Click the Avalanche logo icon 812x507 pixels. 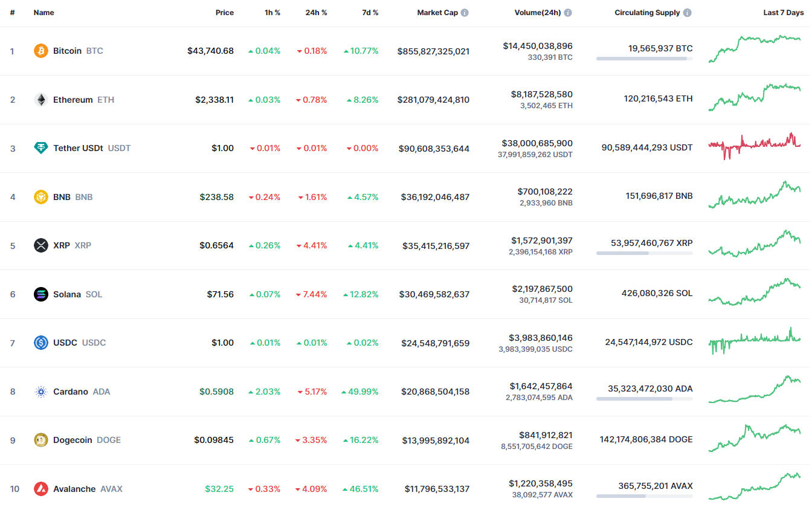tap(41, 489)
